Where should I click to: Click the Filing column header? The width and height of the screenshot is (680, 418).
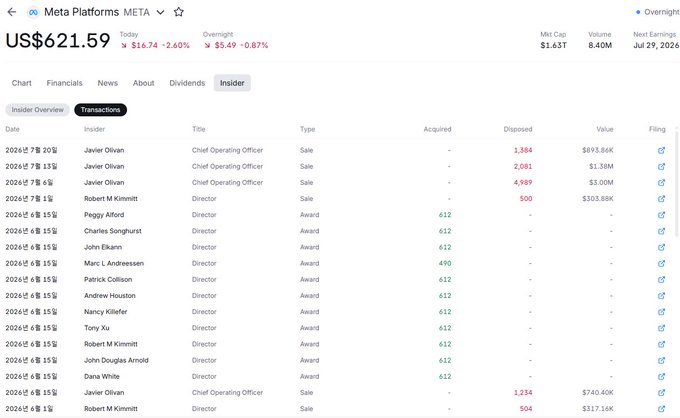657,129
